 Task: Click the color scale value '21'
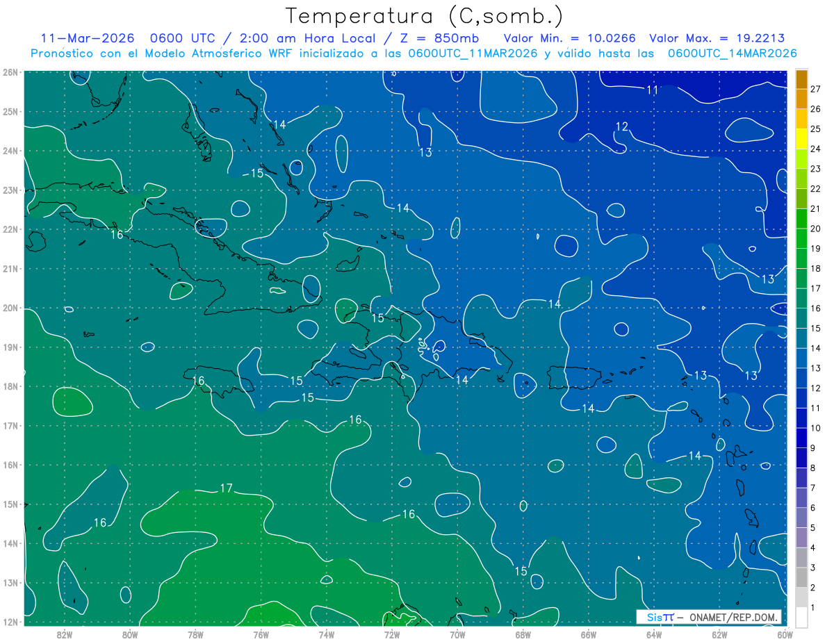[x=815, y=208]
